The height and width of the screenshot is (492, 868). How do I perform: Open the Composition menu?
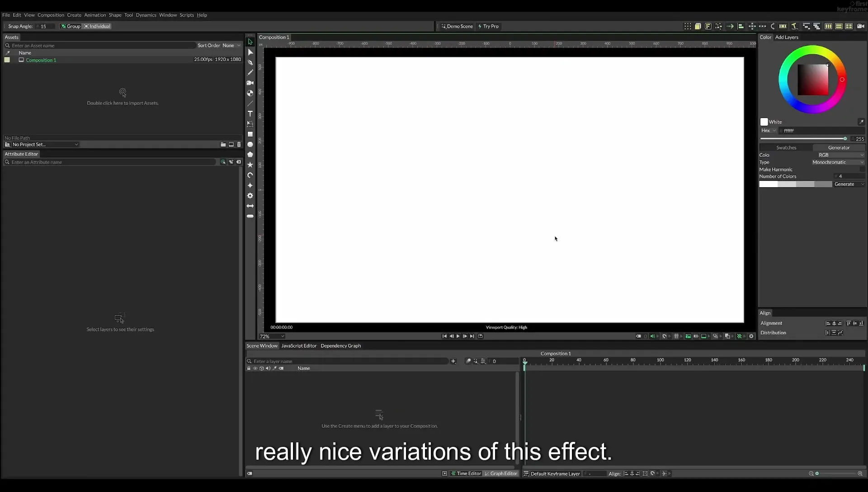click(x=51, y=15)
